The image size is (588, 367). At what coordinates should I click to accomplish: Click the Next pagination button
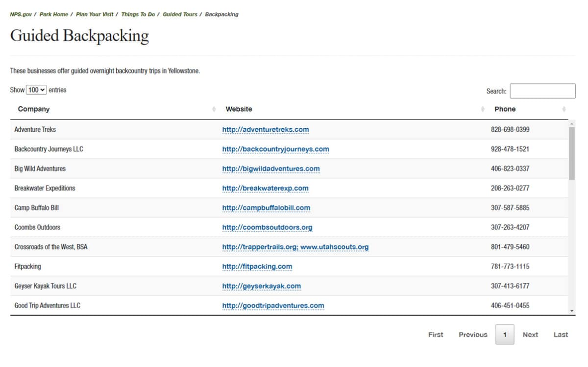point(530,335)
